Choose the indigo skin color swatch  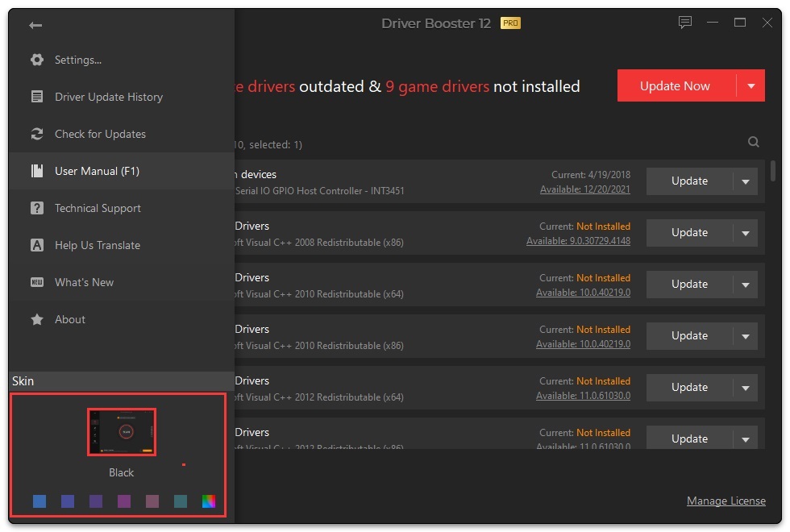coord(68,501)
